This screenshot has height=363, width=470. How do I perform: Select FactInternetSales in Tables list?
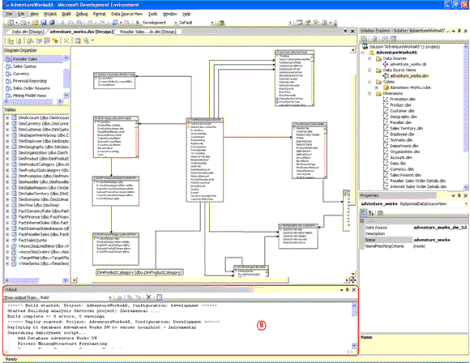(43, 223)
